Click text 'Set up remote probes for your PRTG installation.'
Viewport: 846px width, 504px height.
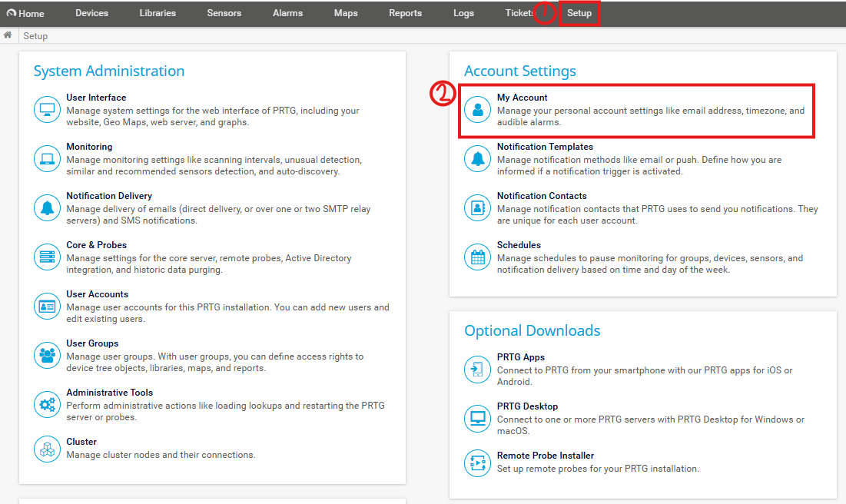(x=598, y=469)
